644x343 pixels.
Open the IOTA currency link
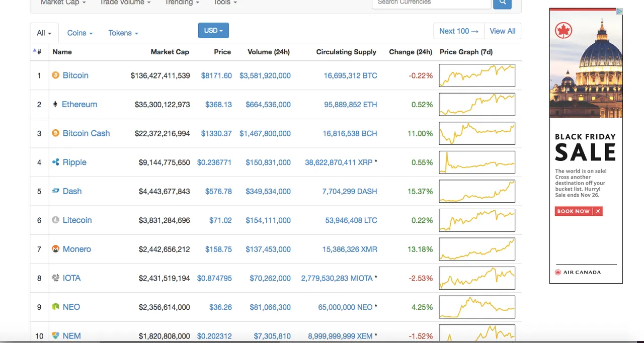(71, 278)
